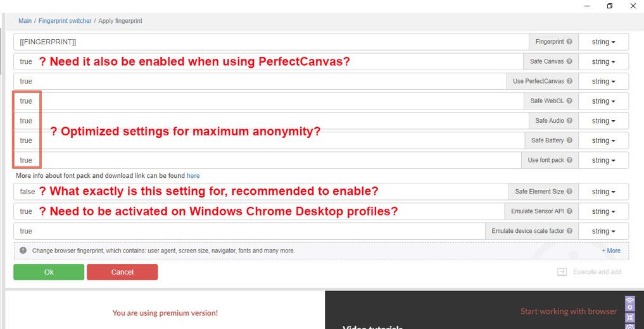644x329 pixels.
Task: Open type dropdown for Emulate Sensor API
Action: pos(603,211)
